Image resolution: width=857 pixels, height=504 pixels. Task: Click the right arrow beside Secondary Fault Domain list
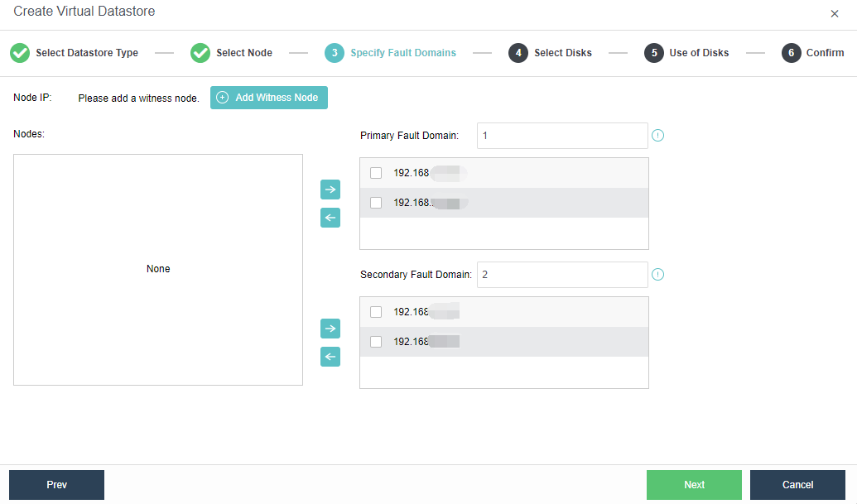click(330, 329)
